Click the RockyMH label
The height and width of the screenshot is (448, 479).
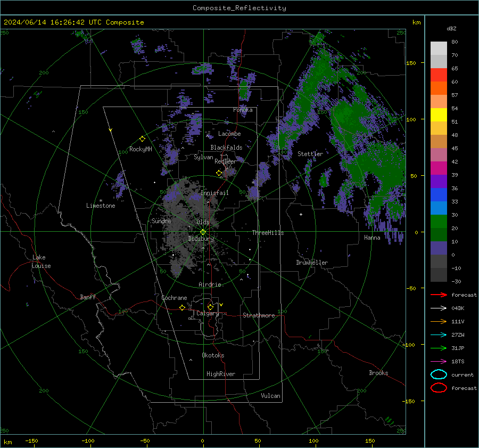[x=141, y=149]
